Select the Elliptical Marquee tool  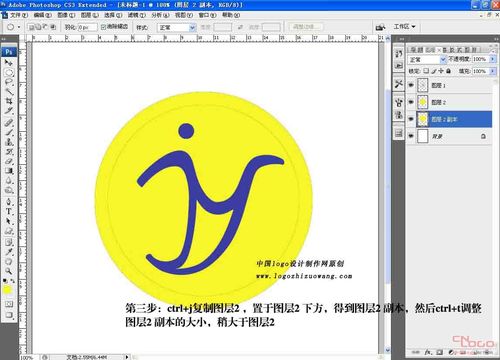tap(9, 72)
